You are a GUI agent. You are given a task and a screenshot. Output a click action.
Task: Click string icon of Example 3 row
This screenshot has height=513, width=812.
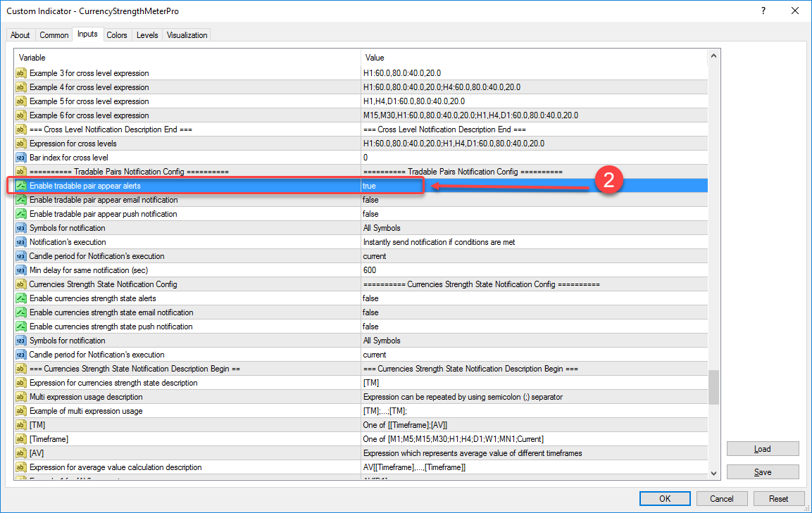coord(20,73)
